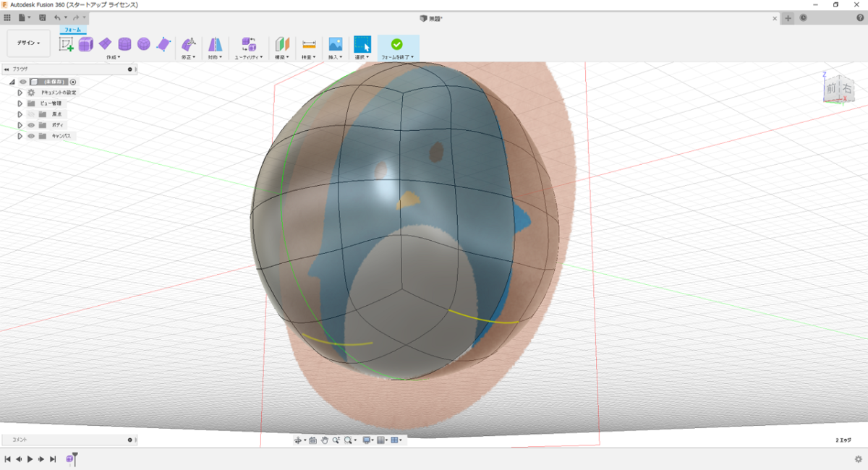Jump to the timeline start
The image size is (868, 470).
click(7, 459)
